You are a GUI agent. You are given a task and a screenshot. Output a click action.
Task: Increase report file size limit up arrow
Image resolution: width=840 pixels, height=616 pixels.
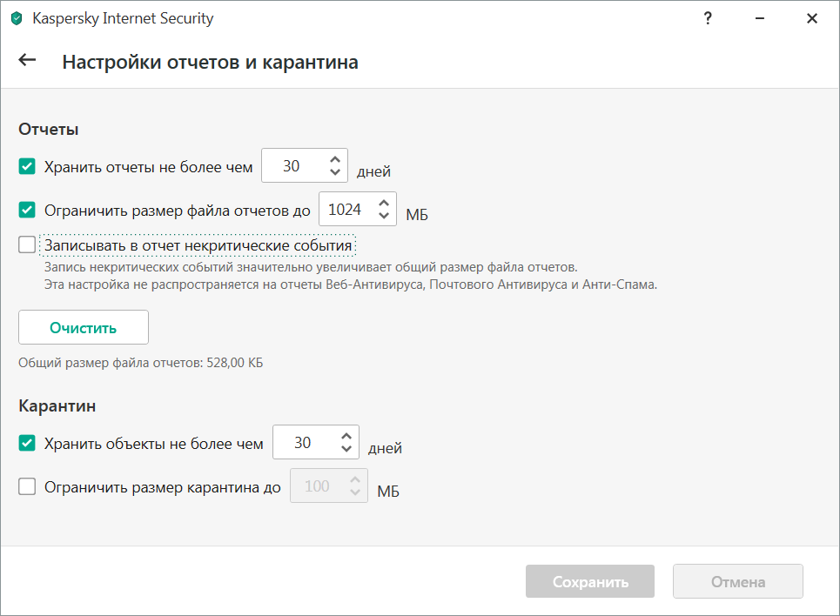tap(384, 203)
